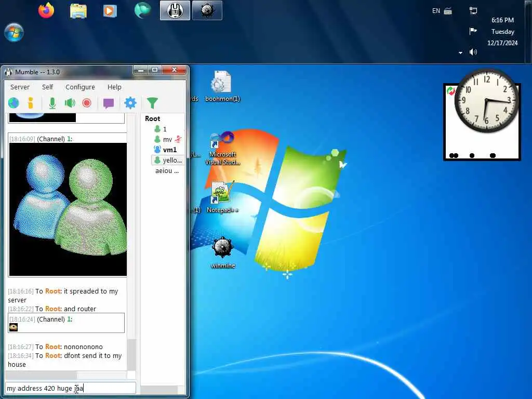
Task: Click the volume speaker tray icon
Action: click(x=473, y=52)
